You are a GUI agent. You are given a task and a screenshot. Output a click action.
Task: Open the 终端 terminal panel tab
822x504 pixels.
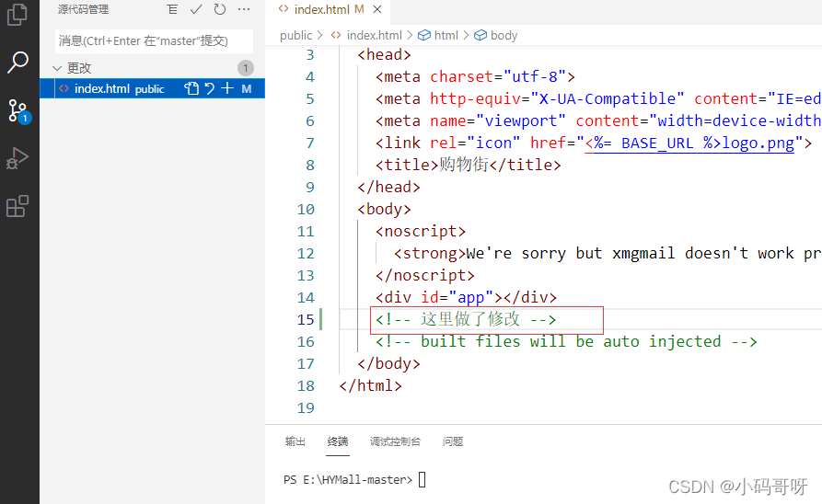[x=338, y=441]
